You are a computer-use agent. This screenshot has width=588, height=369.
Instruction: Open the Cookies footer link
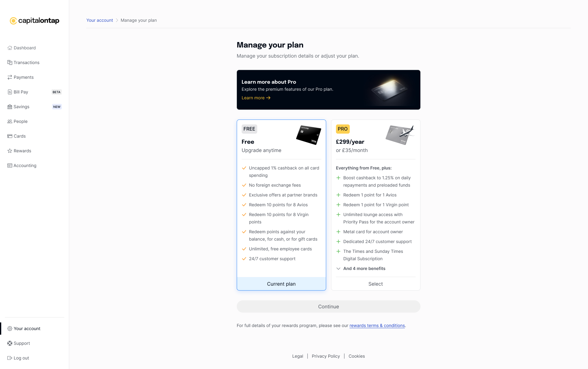pos(357,356)
